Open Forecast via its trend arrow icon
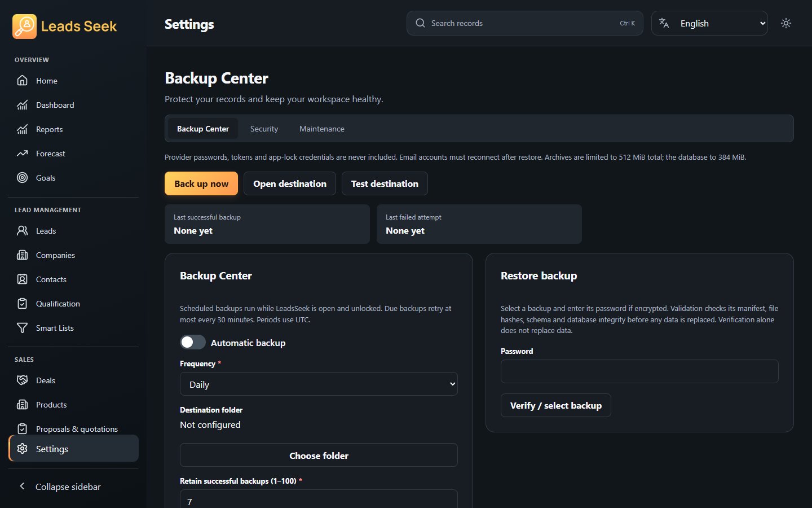 22,154
